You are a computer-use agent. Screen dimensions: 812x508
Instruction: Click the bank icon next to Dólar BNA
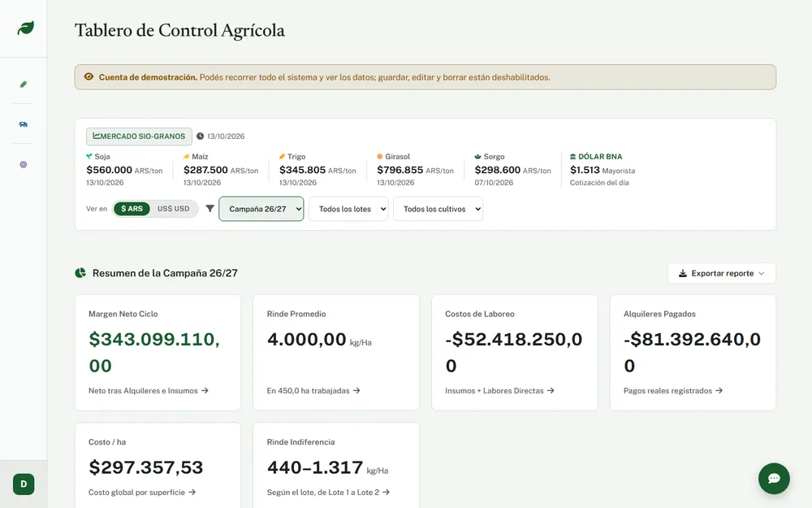coord(572,156)
